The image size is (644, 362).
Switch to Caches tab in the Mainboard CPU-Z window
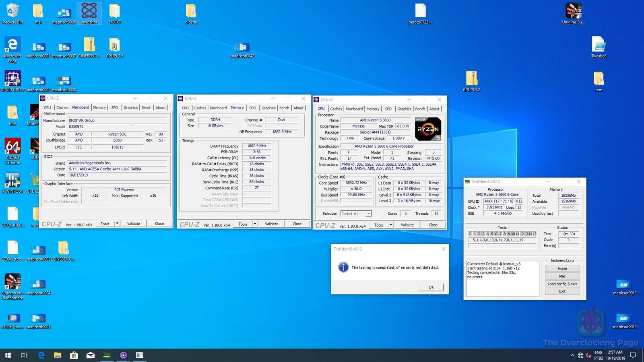[62, 108]
